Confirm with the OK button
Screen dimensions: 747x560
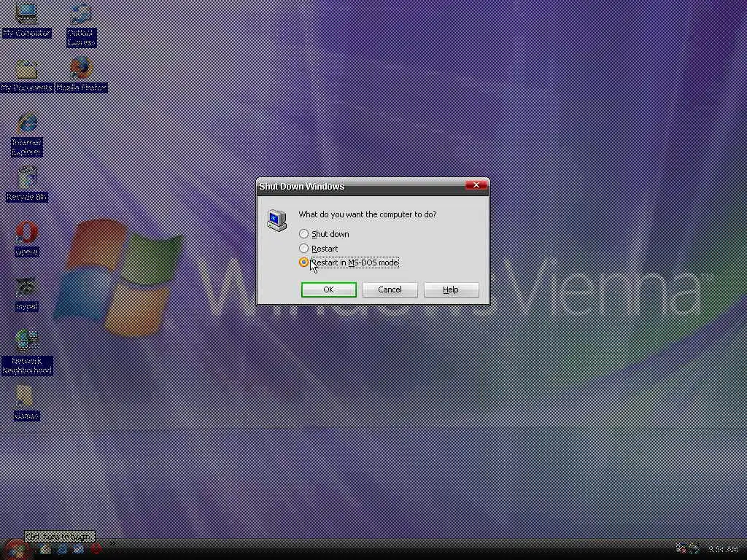pyautogui.click(x=329, y=289)
